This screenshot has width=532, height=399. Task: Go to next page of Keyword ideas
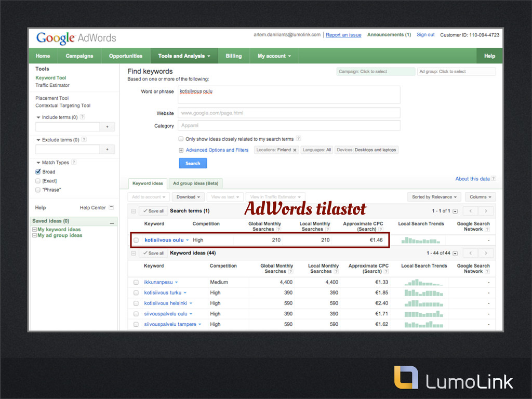pos(486,253)
